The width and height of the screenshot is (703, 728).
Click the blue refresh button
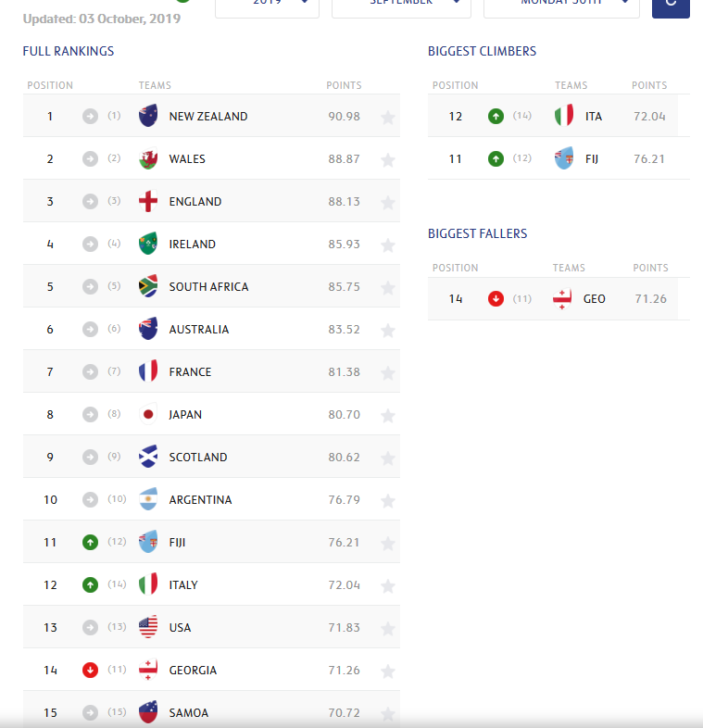pyautogui.click(x=671, y=7)
